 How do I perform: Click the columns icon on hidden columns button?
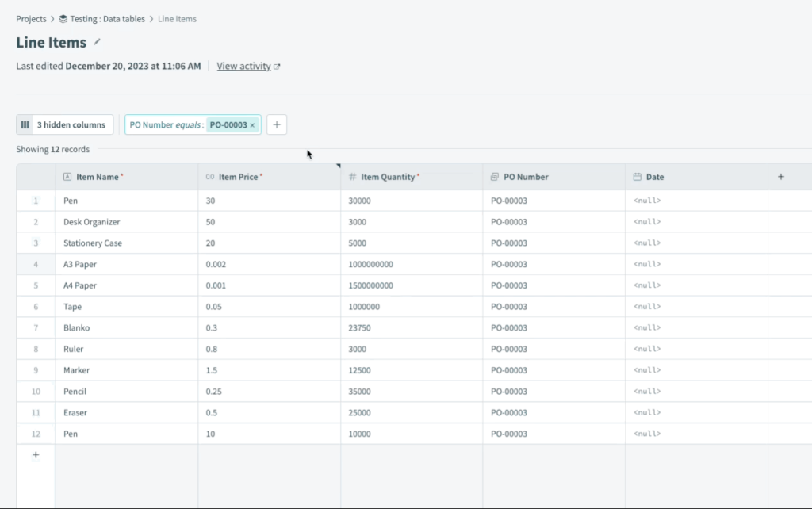[x=26, y=124]
